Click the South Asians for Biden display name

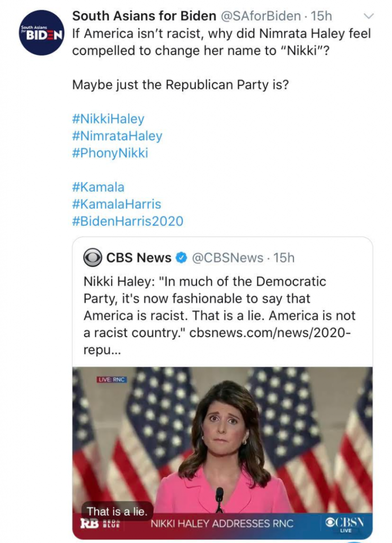point(144,16)
